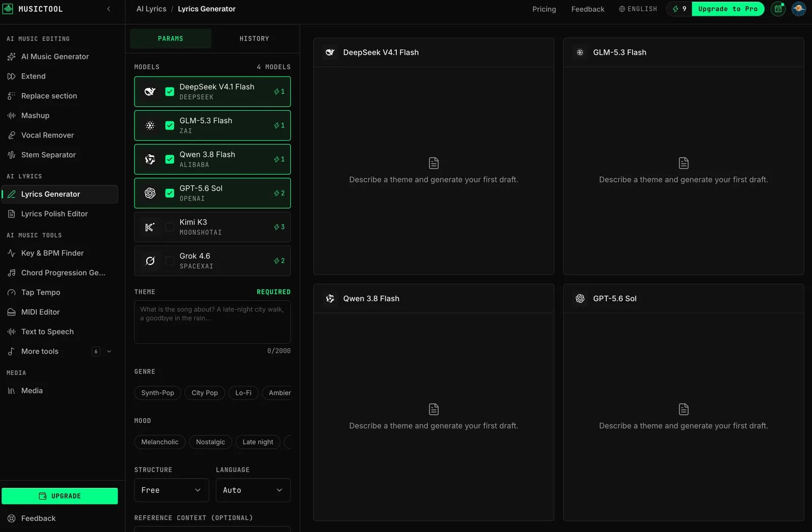Click the Stem Separator icon

coord(11,155)
